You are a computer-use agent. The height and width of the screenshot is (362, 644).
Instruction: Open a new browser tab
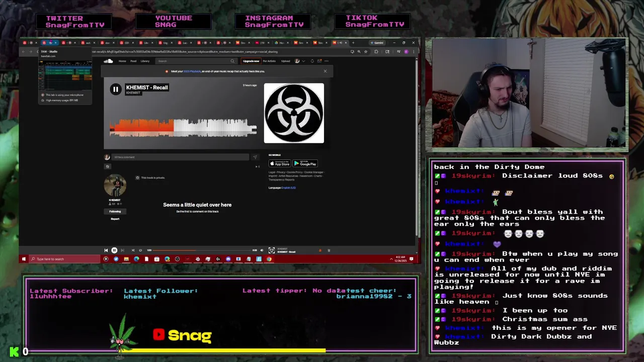(x=353, y=43)
